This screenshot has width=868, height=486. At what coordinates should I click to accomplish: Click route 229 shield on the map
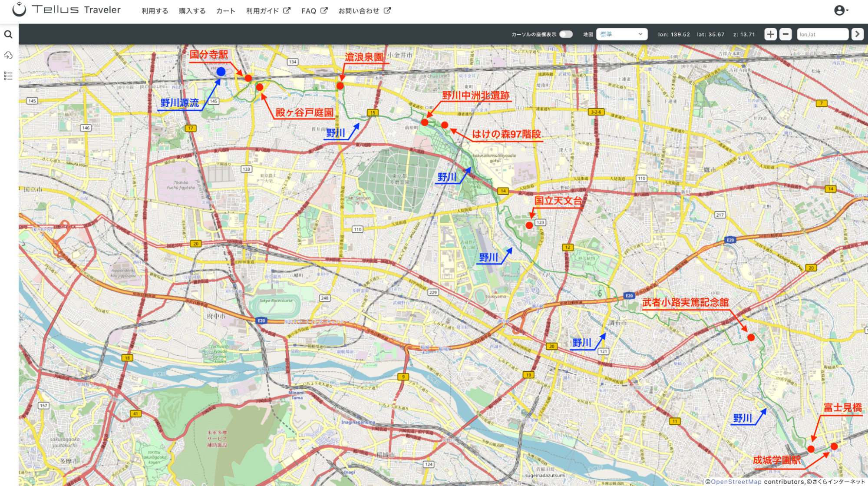pyautogui.click(x=433, y=292)
